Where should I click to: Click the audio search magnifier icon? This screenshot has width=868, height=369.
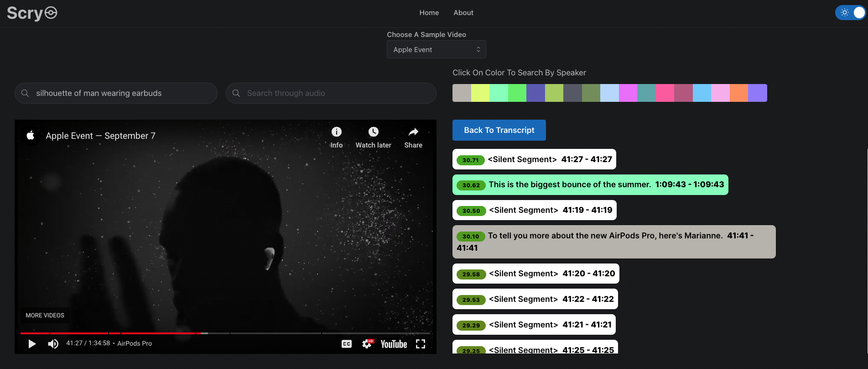[x=236, y=93]
